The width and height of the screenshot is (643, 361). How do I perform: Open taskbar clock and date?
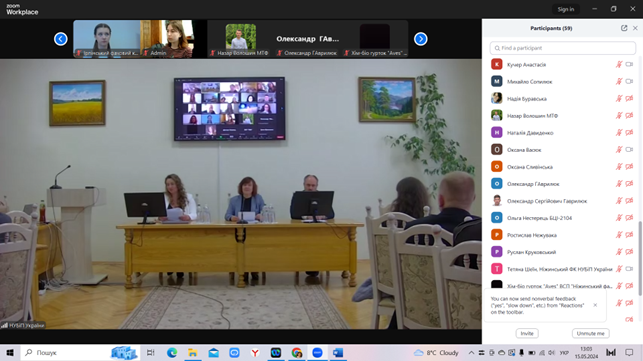tap(586, 353)
